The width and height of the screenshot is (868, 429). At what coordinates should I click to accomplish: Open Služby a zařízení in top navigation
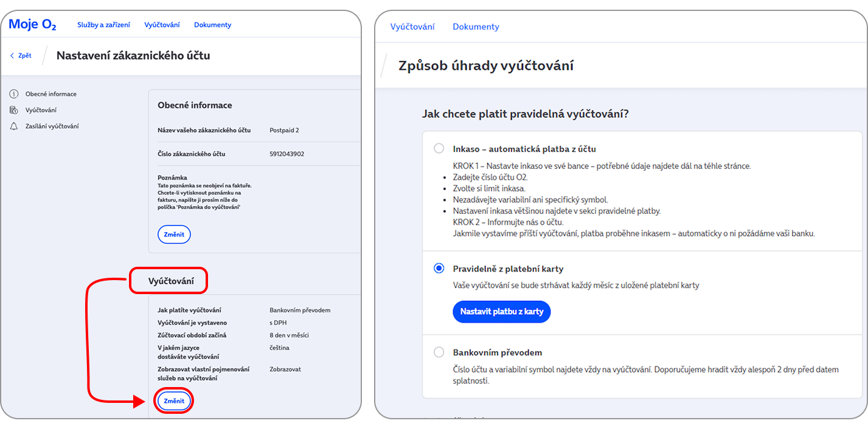click(103, 24)
